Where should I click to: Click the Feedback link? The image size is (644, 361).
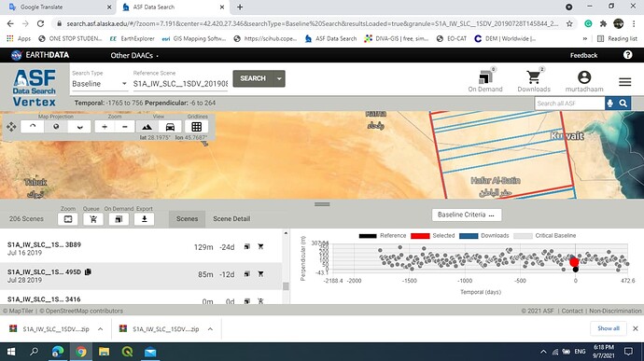(583, 55)
